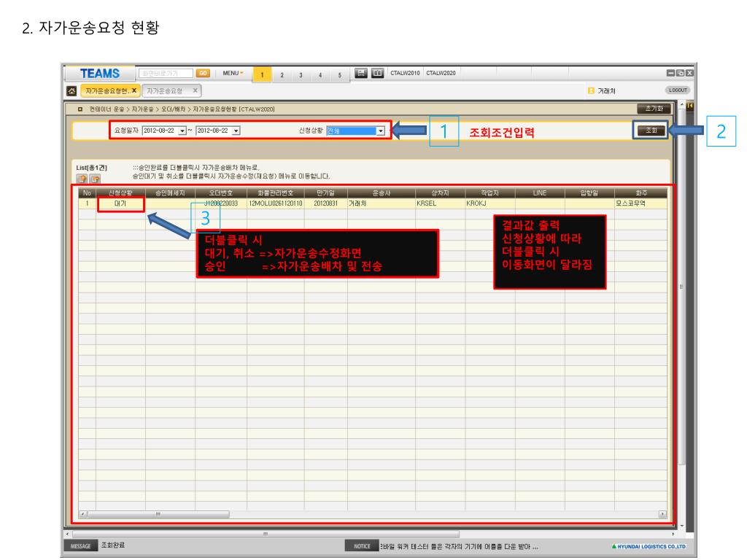Click the 거래처 carrier cell in row 1
The height and width of the screenshot is (560, 747).
382,203
